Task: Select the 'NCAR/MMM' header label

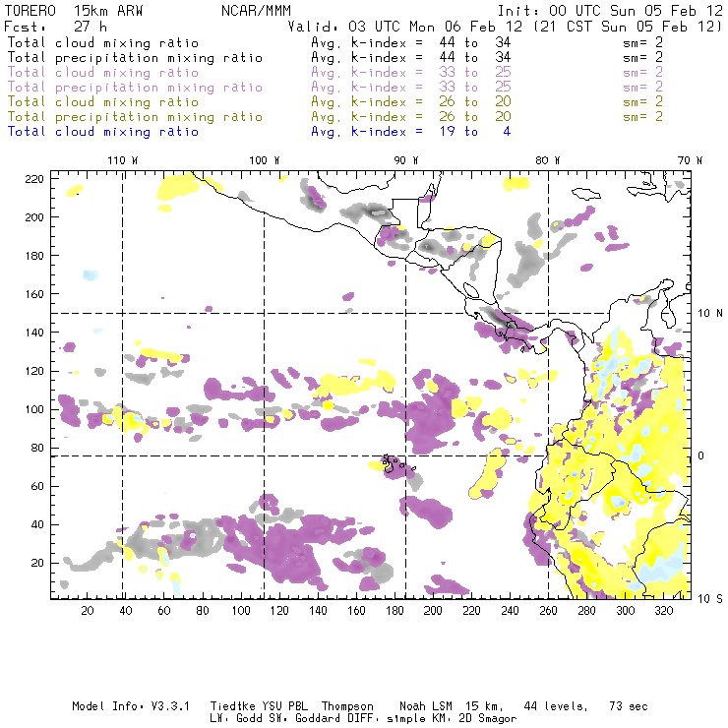Action: coord(256,11)
